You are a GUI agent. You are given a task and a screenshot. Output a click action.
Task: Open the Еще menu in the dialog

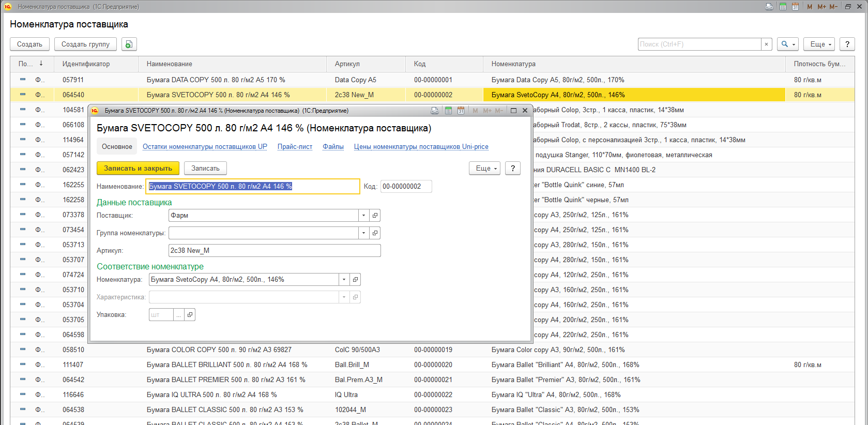point(484,169)
